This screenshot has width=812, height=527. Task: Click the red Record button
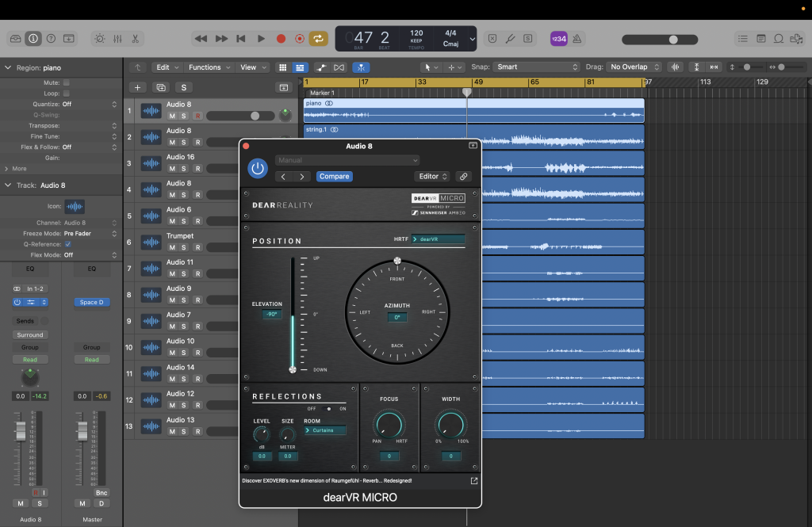tap(281, 39)
